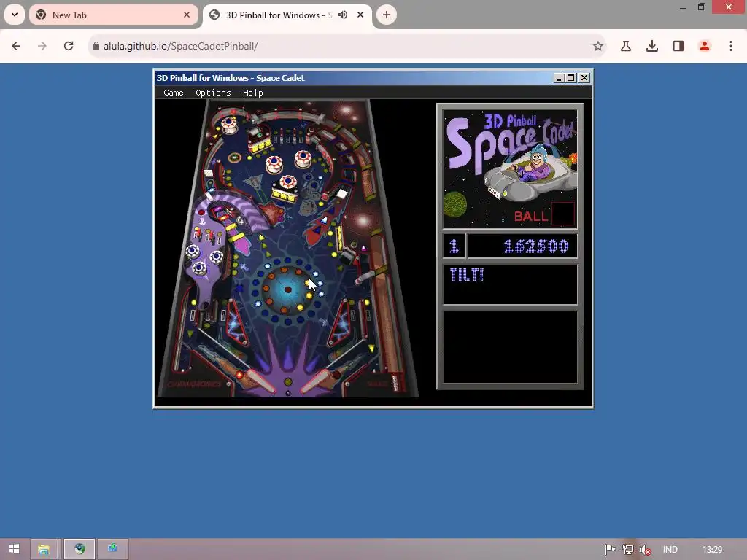
Task: Open File Explorer from the taskbar
Action: tap(44, 549)
